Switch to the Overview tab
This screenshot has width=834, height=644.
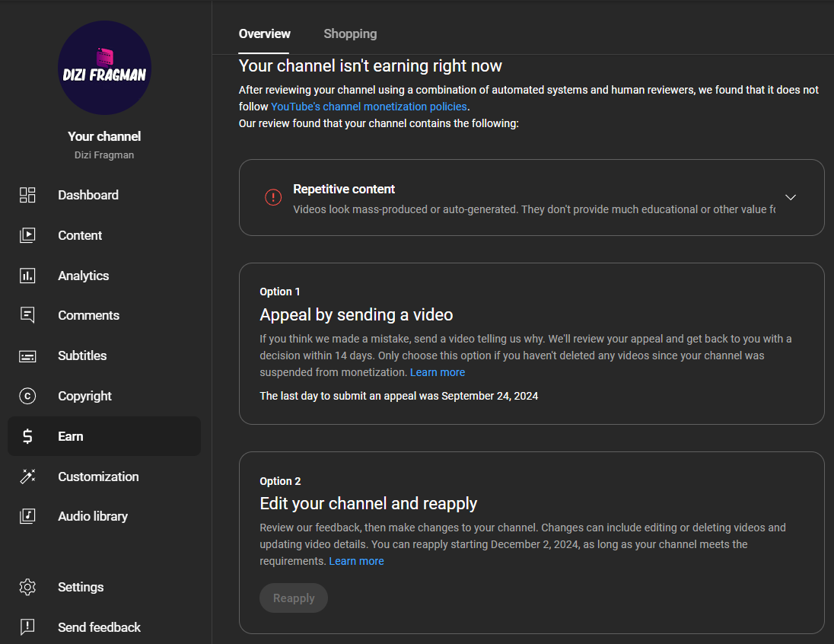point(264,34)
